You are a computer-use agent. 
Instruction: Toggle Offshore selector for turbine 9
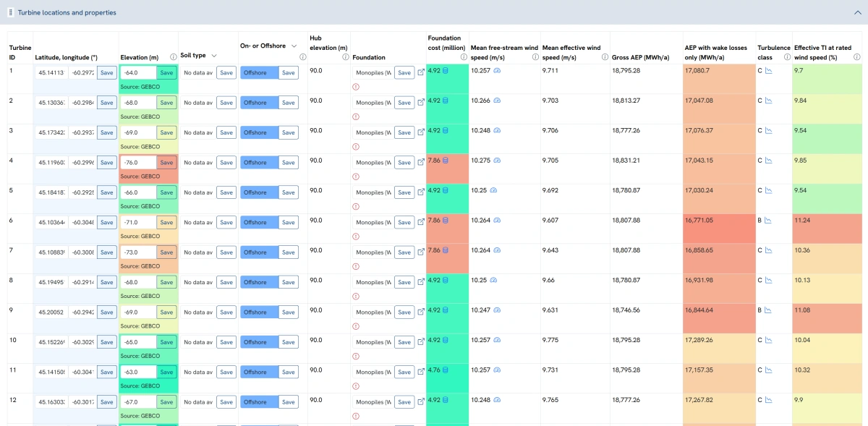click(259, 312)
